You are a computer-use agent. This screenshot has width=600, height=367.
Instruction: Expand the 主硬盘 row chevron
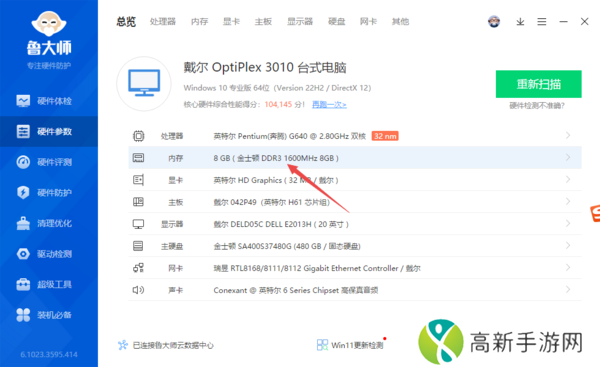coord(568,245)
